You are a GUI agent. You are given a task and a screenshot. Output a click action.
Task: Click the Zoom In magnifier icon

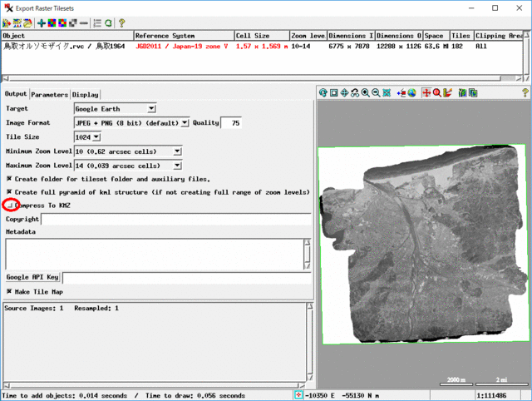coord(366,92)
